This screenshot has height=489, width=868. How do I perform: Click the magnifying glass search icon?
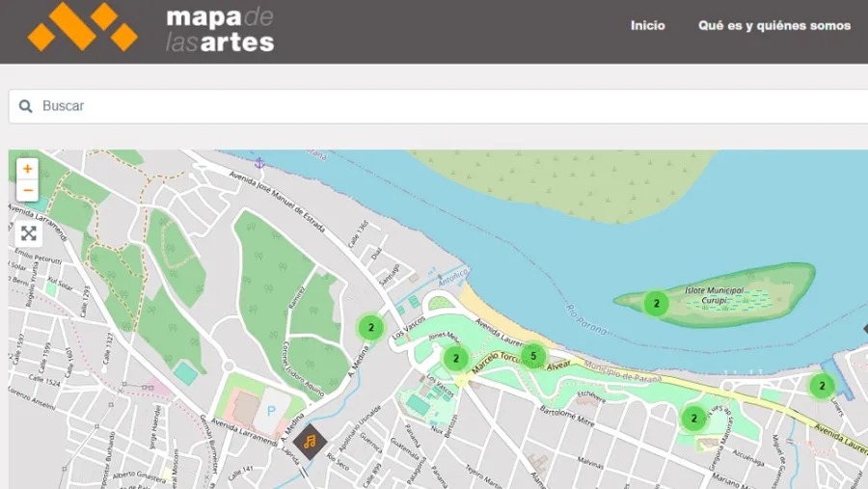[x=25, y=106]
